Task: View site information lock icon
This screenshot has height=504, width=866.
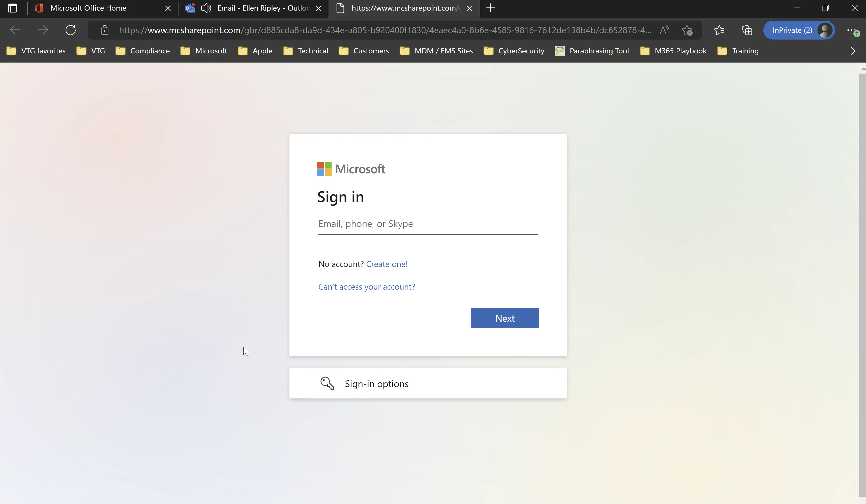Action: (104, 30)
